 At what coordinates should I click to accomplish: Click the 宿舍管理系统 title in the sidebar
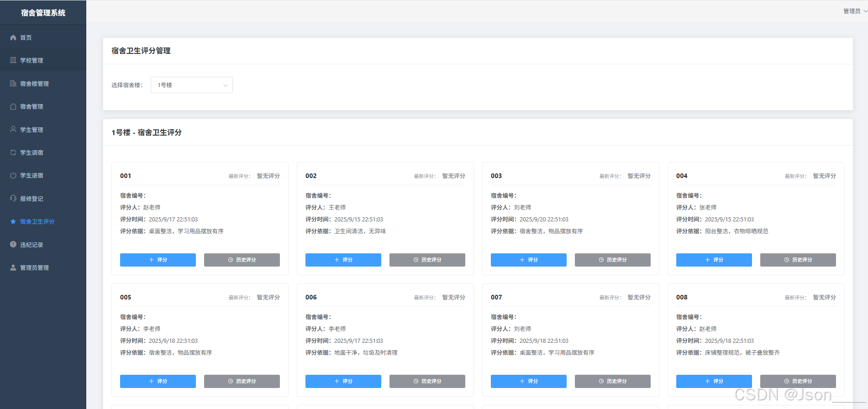(43, 13)
